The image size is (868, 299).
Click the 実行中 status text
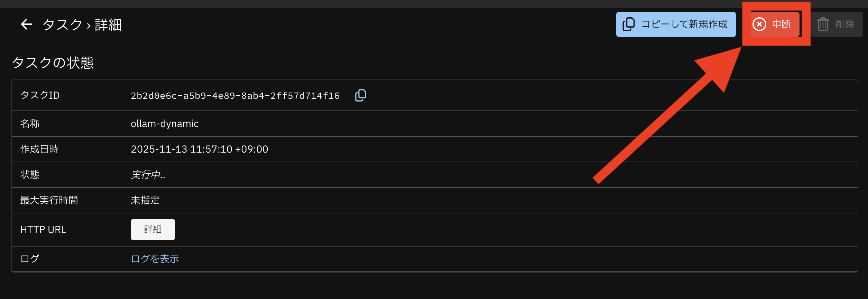click(148, 175)
